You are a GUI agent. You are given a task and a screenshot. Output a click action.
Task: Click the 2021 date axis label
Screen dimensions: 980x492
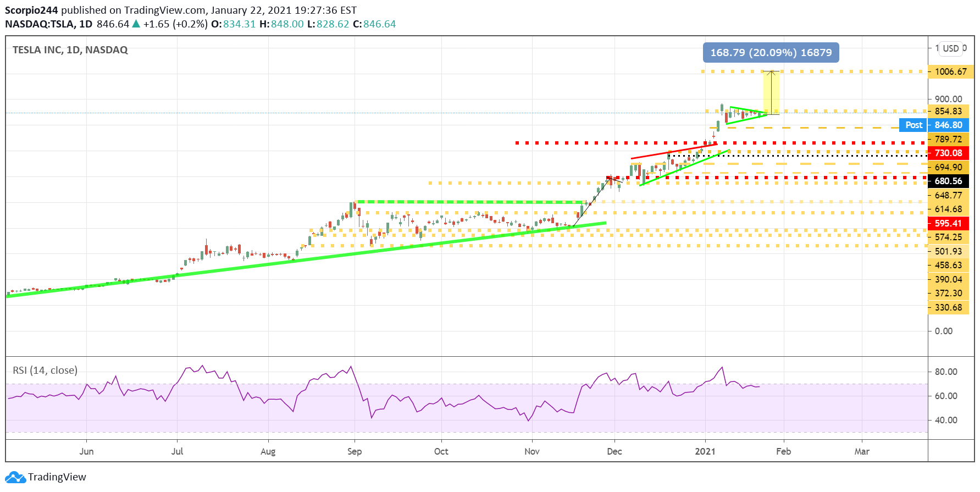tap(705, 451)
